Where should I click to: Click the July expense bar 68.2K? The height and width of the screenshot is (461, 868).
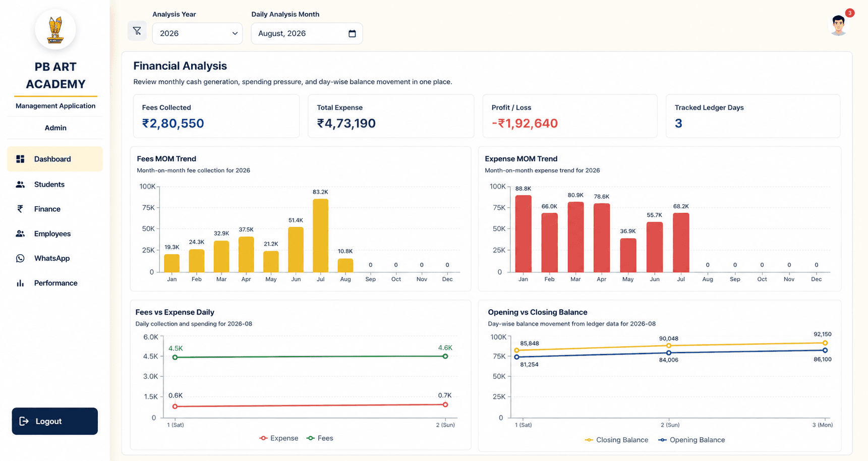point(681,243)
